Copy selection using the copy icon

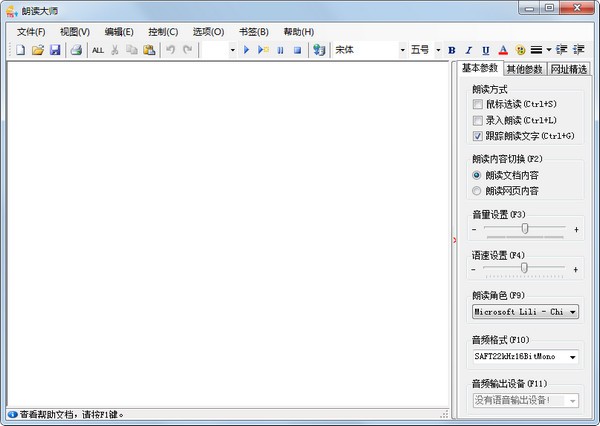pyautogui.click(x=132, y=50)
